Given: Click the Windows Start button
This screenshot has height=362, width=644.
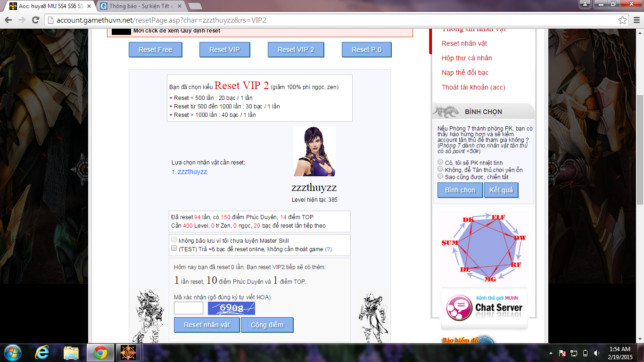Looking at the screenshot, I should pos(13,353).
